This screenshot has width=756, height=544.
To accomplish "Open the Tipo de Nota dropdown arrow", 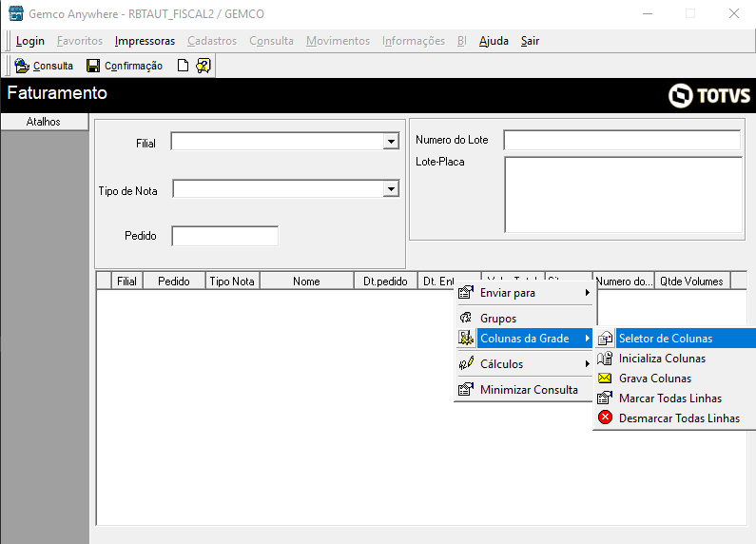I will tap(391, 188).
